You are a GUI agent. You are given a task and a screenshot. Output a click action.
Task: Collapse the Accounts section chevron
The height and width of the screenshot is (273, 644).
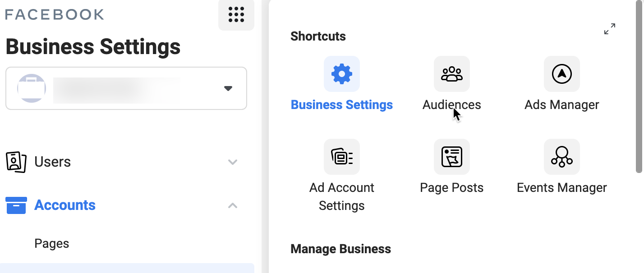233,205
